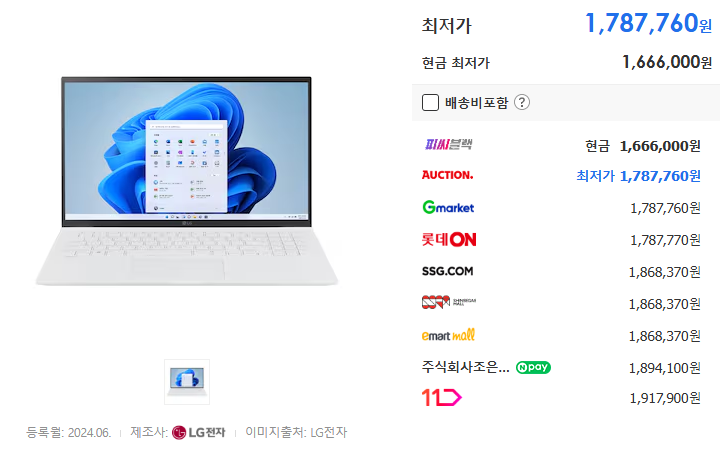This screenshot has width=720, height=453.
Task: Open the main LG laptop product image
Action: [x=187, y=181]
